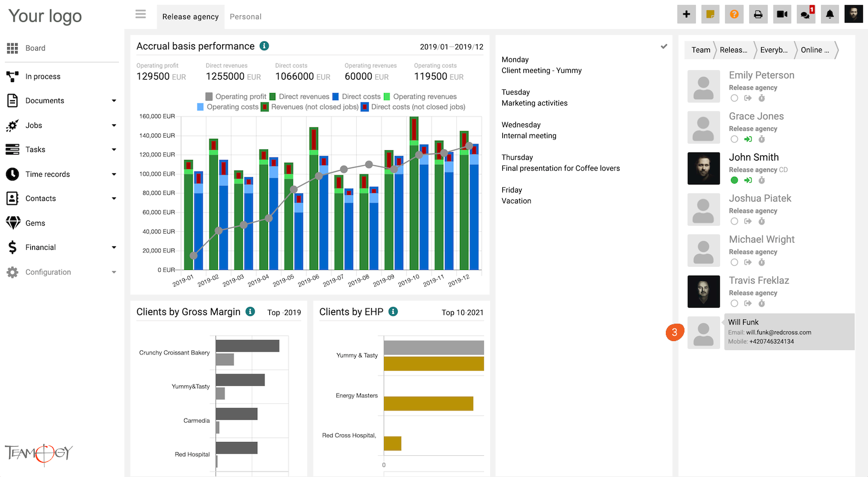Switch to the Personal tab

246,17
